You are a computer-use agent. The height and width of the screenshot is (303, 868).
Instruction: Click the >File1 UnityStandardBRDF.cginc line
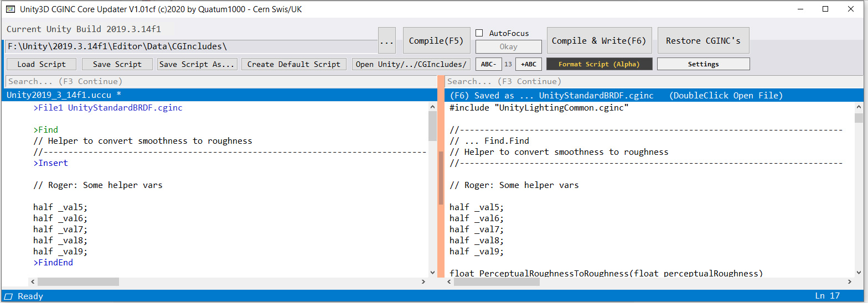click(x=108, y=108)
